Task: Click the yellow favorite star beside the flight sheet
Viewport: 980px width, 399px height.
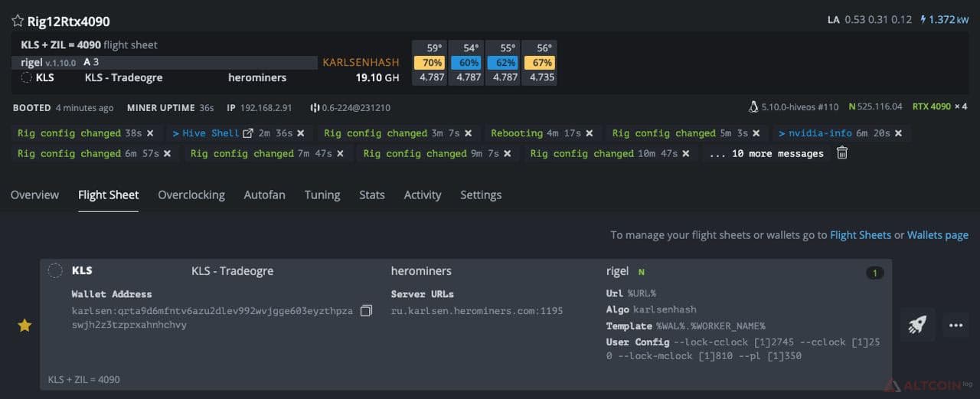Action: point(24,325)
